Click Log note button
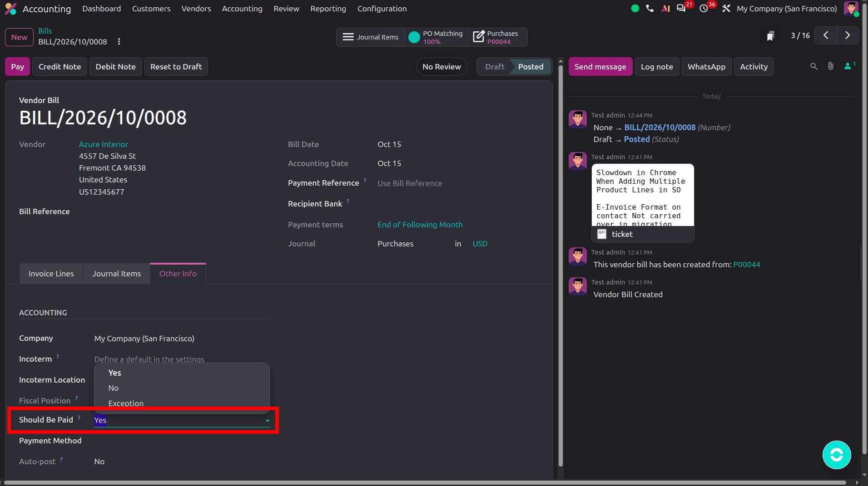 [x=657, y=67]
